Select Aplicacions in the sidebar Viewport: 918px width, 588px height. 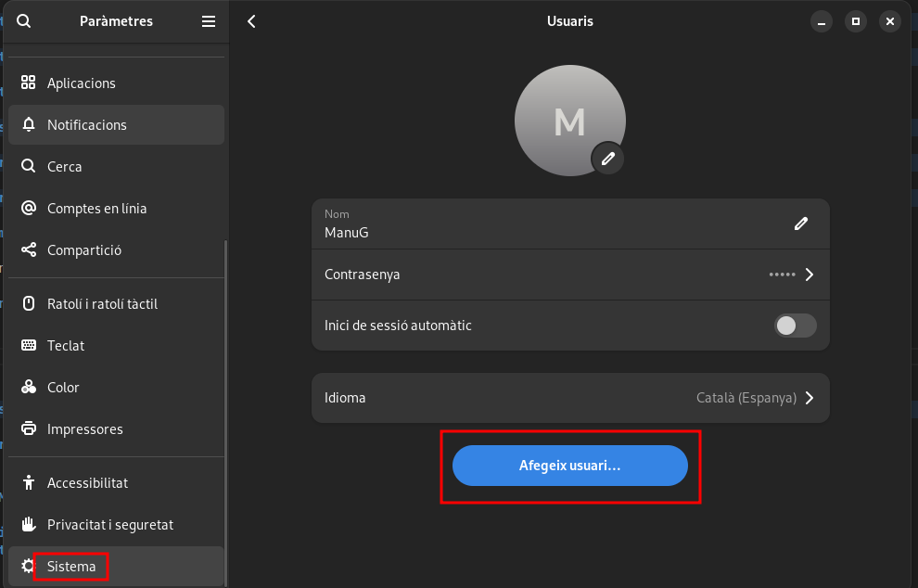82,83
